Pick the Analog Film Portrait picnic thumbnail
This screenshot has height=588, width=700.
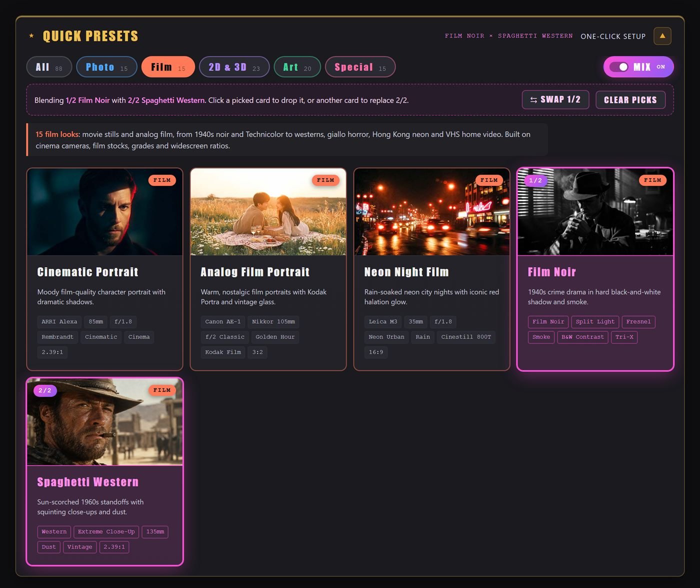coord(268,212)
